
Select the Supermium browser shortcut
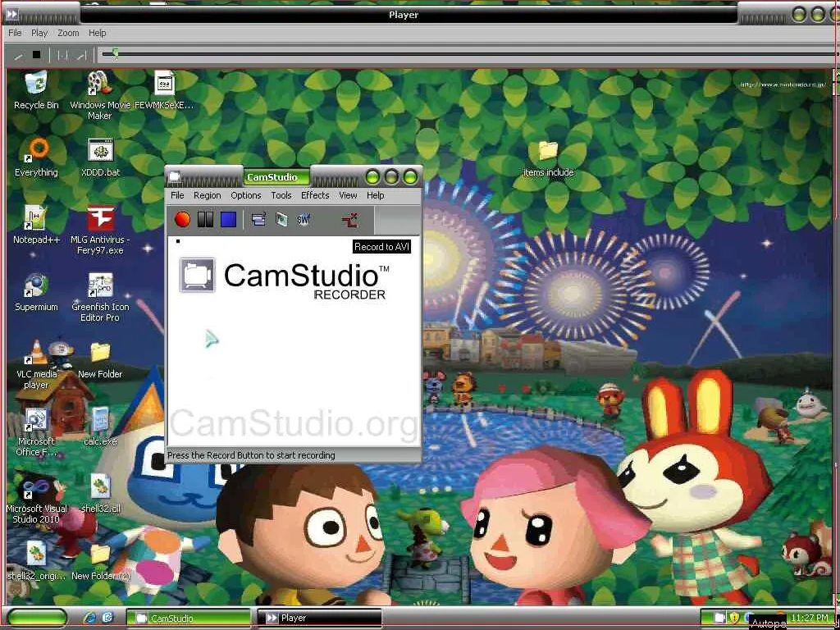click(36, 292)
